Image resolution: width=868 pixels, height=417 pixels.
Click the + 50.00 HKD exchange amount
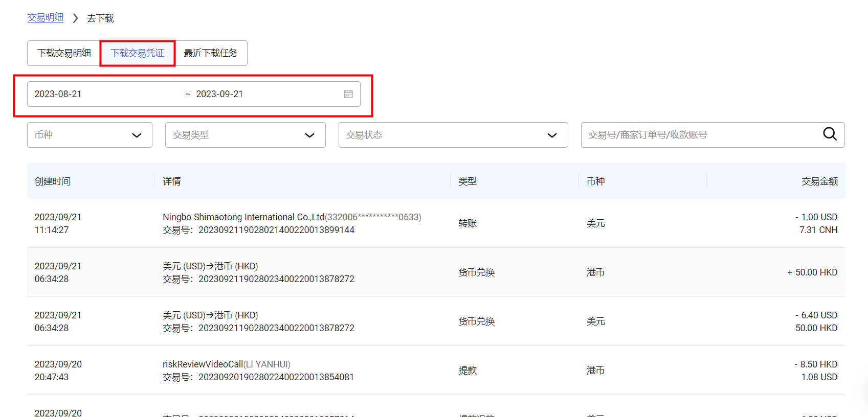812,272
